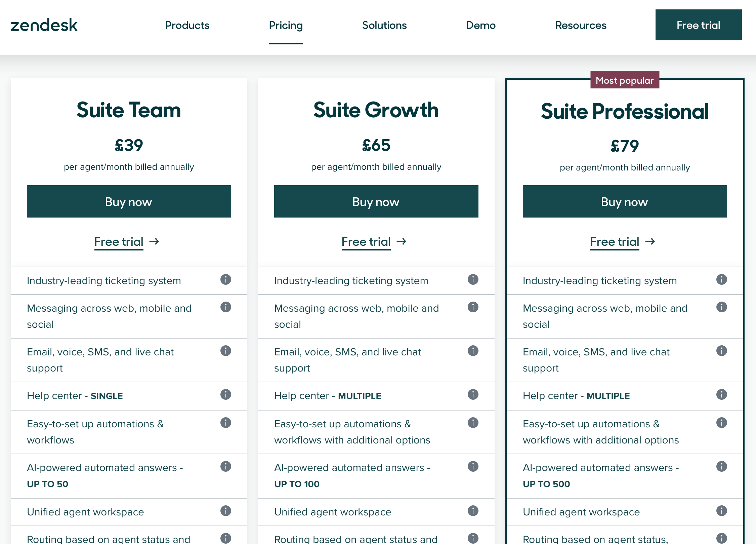Click info icon beside Suite Team's ticketing system feature
This screenshot has height=544, width=756.
tap(225, 280)
